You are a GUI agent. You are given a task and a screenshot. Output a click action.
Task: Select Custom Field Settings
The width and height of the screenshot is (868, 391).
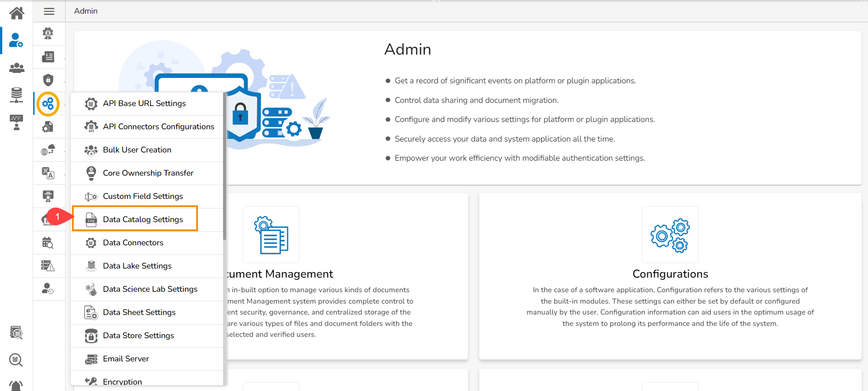coord(147,197)
